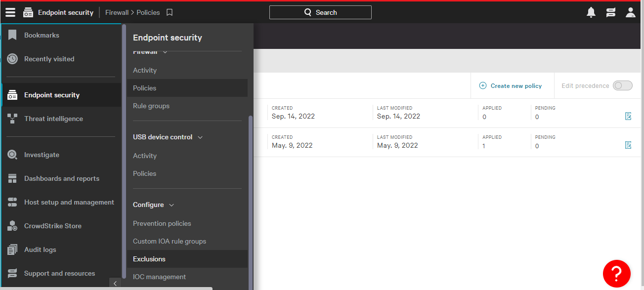Edit the policy created May. 9, 2022

click(x=628, y=145)
